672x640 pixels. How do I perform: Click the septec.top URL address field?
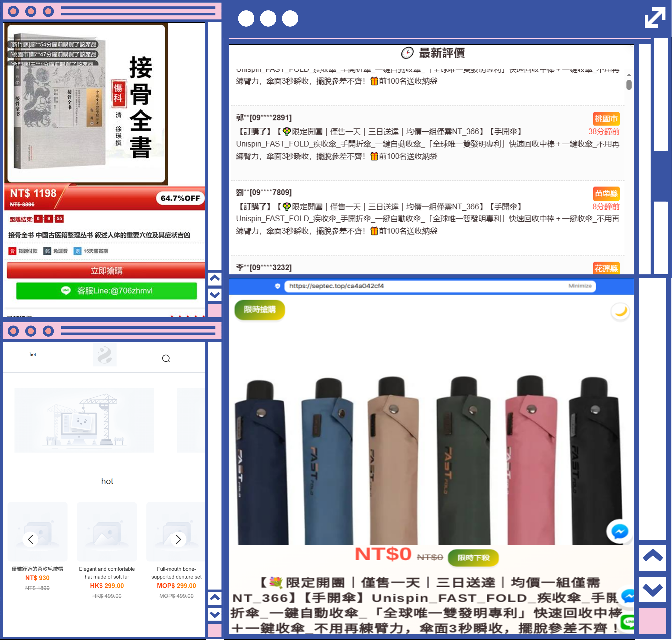point(440,286)
